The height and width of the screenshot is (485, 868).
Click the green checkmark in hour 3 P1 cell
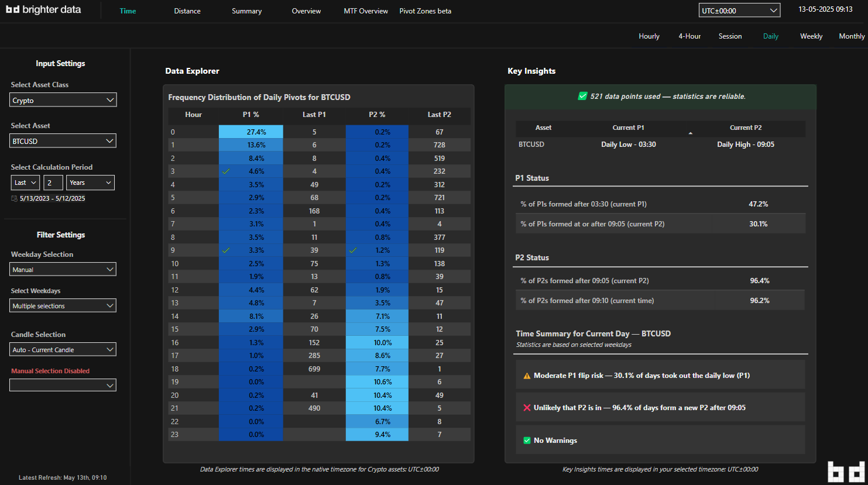point(226,171)
